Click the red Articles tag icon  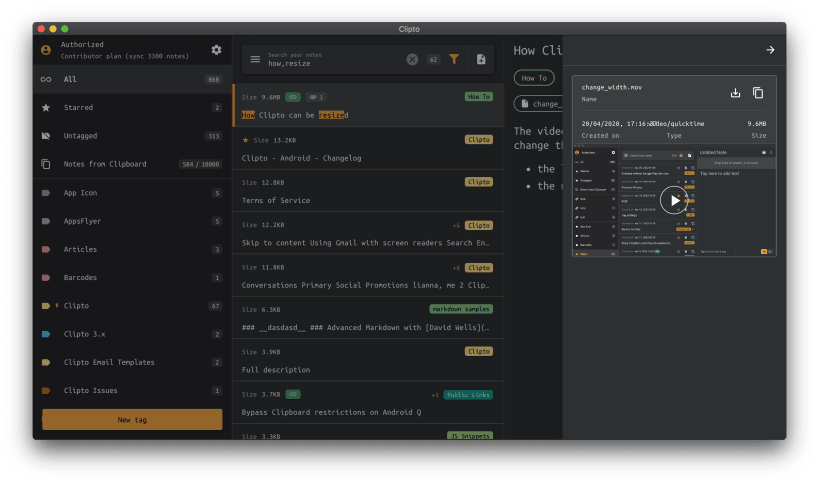[x=46, y=250]
